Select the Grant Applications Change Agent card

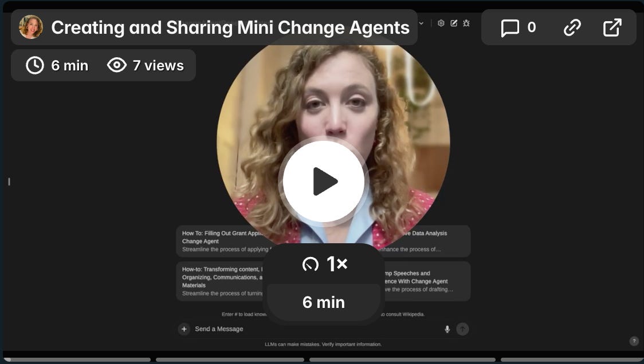[x=218, y=241]
